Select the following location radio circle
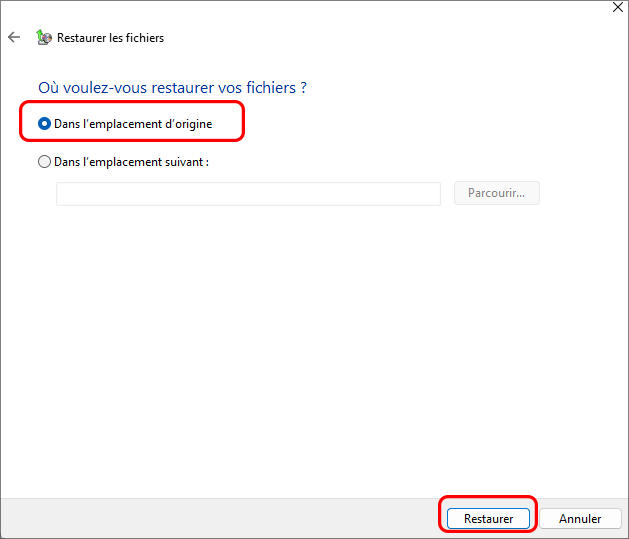The image size is (629, 539). pyautogui.click(x=44, y=161)
